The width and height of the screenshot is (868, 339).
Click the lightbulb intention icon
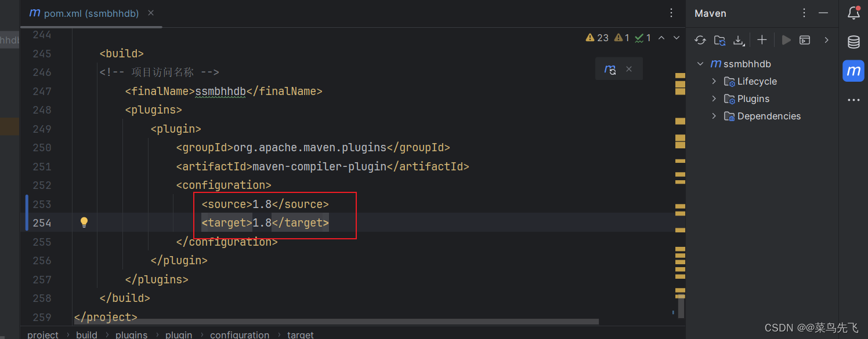click(x=84, y=223)
